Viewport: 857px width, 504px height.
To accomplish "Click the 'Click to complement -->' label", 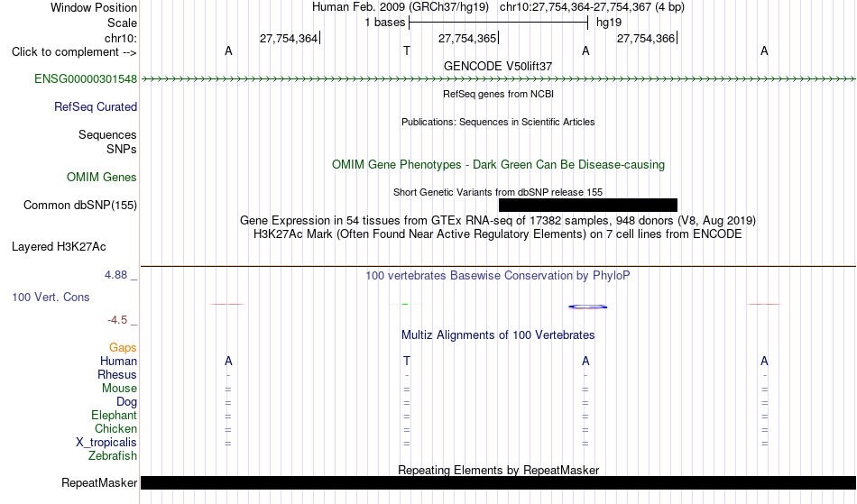I will tap(74, 52).
